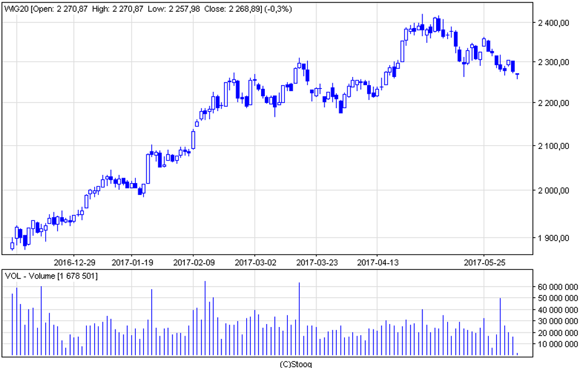Select the 2016-12-29 date axis label
Viewport: 588px width, 368px height.
point(74,263)
